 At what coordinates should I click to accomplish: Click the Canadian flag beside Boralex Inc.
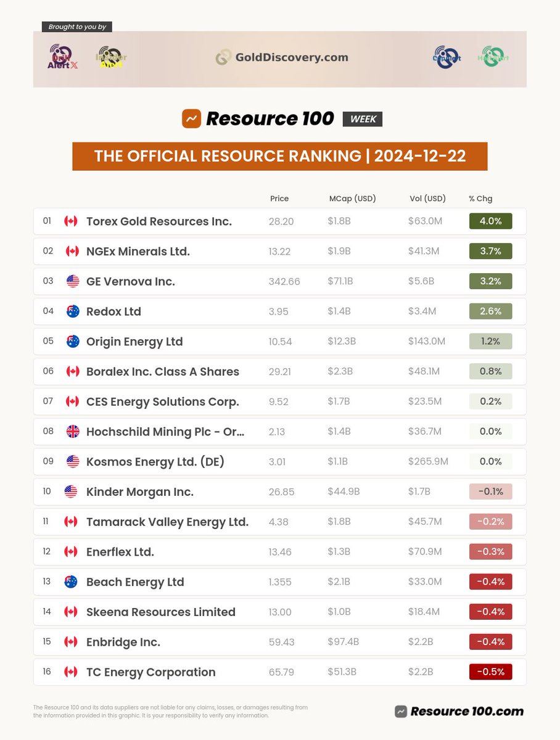(x=73, y=371)
